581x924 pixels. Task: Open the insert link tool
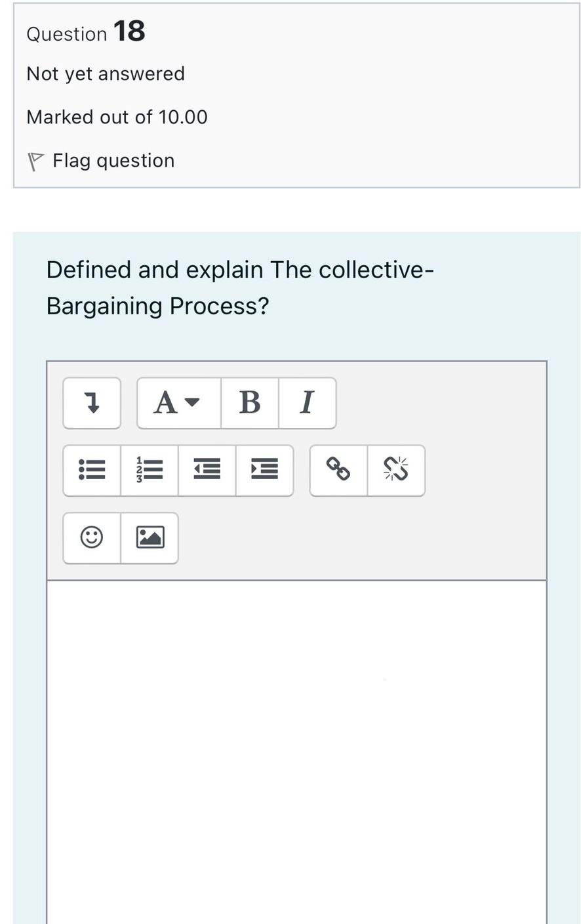pyautogui.click(x=338, y=470)
